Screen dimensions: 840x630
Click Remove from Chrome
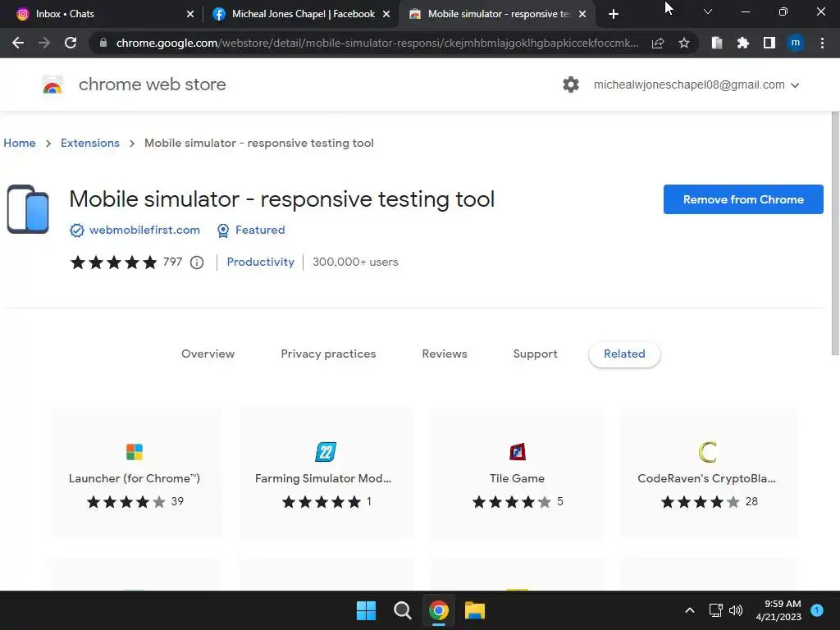[743, 199]
